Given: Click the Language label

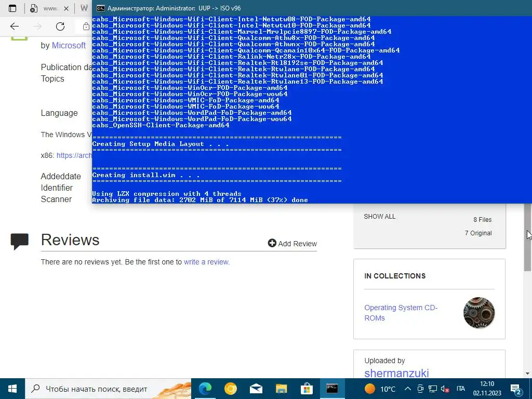Looking at the screenshot, I should coord(59,113).
